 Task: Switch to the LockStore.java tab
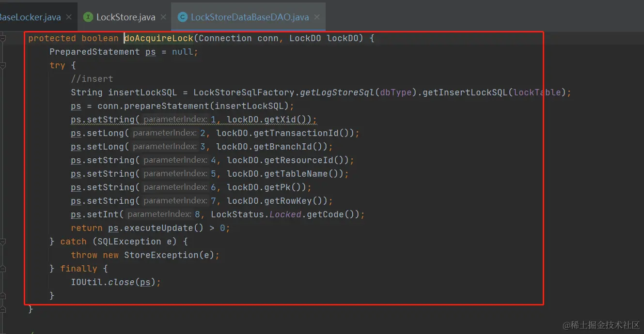(126, 17)
